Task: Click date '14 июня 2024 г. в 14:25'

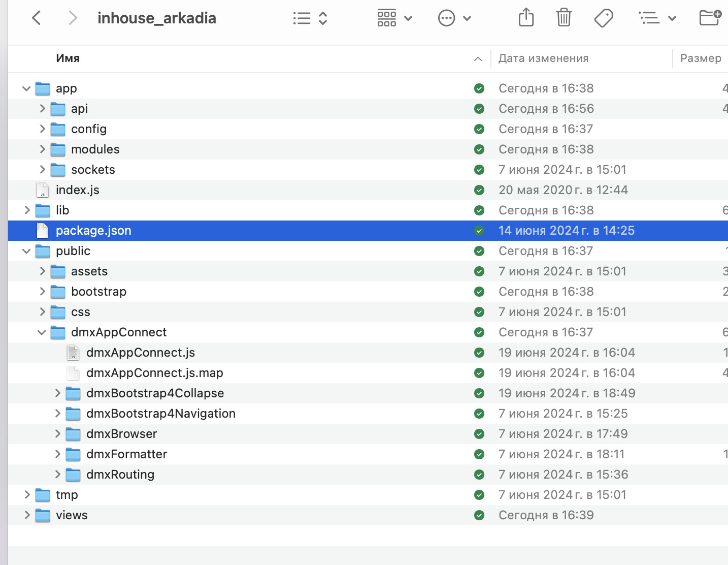Action: pos(567,231)
